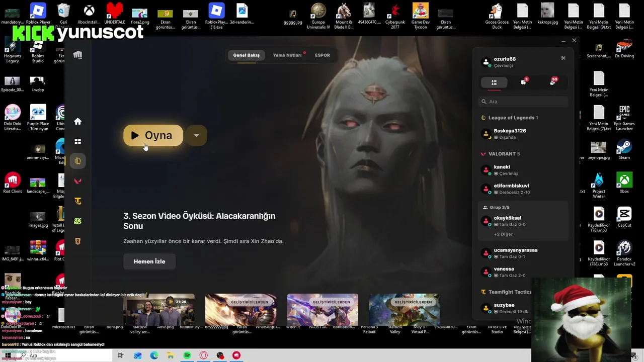The width and height of the screenshot is (644, 362).
Task: Switch to Genel Bakış tab
Action: click(246, 55)
